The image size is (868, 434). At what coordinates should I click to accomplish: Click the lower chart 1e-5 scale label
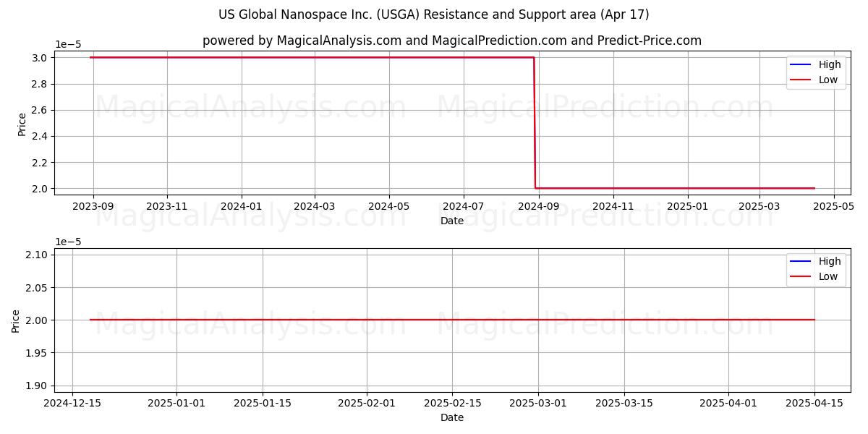coord(68,242)
